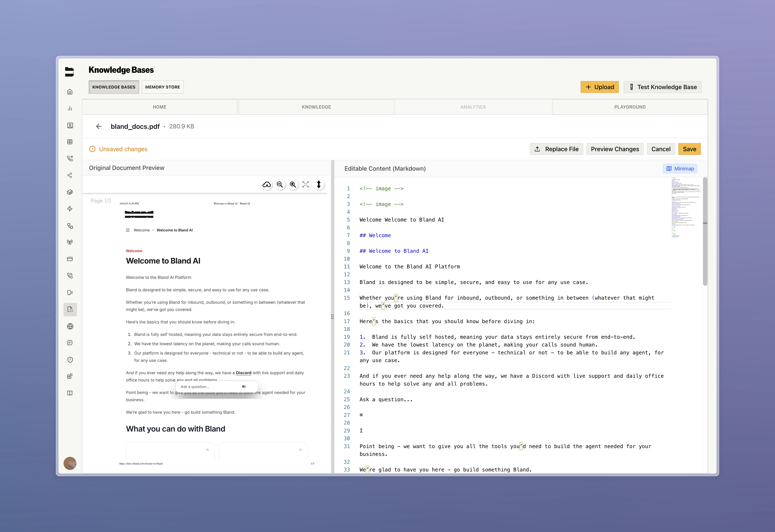
Task: Open the outgoing phone call sidebar icon
Action: (x=70, y=159)
